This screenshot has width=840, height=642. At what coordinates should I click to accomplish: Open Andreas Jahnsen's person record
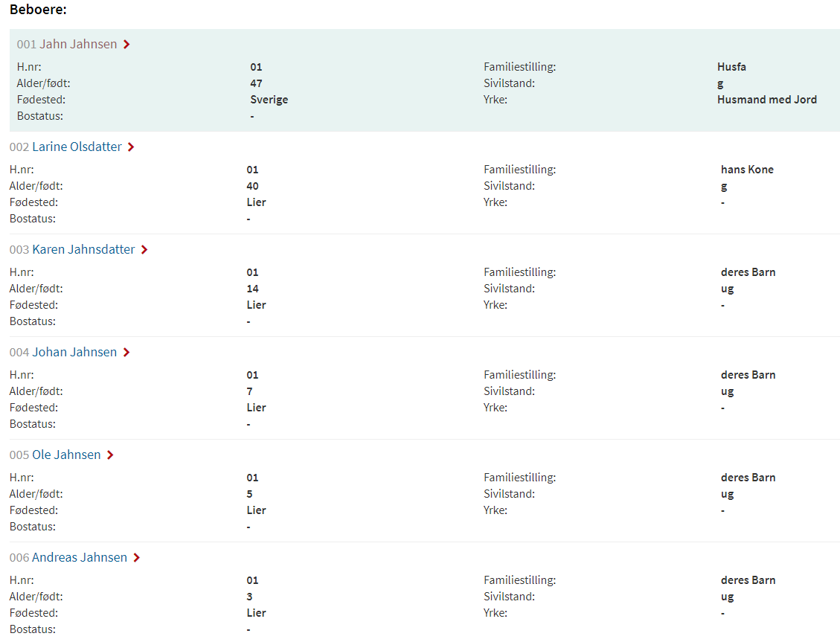pos(80,557)
